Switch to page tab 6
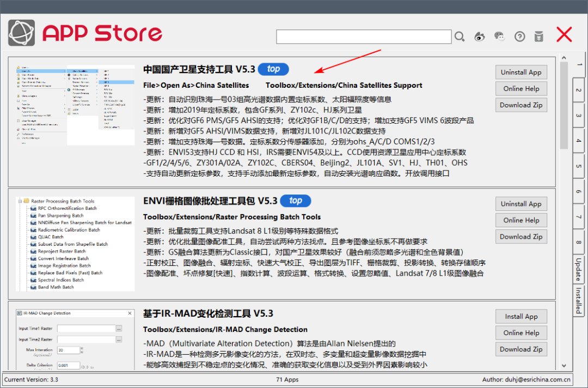 (579, 191)
